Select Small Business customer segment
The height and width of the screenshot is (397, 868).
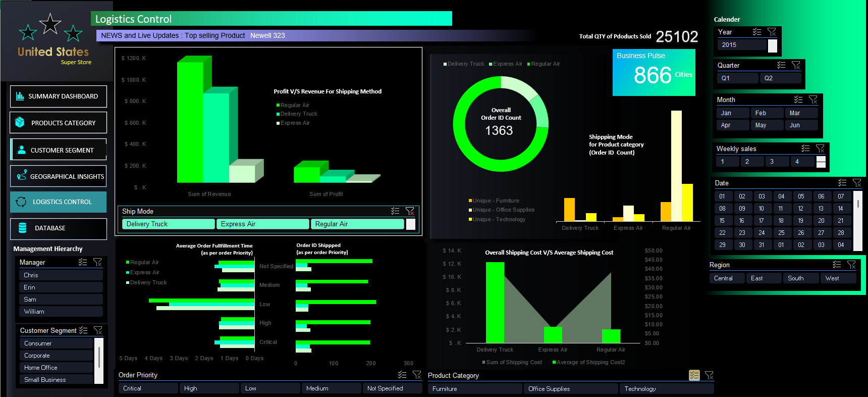click(x=57, y=380)
